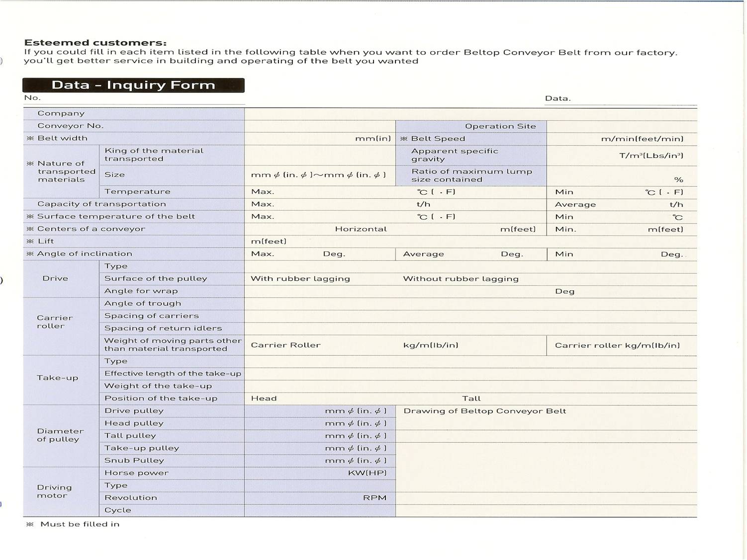Viewport: 747px width, 560px height.
Task: Select the "With rubber lagging" option
Action: 300,279
